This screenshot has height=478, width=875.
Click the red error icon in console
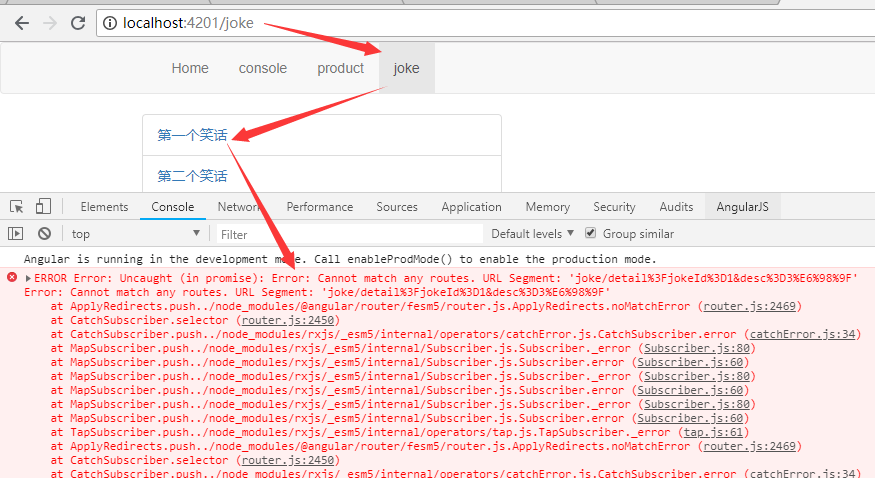coord(12,277)
